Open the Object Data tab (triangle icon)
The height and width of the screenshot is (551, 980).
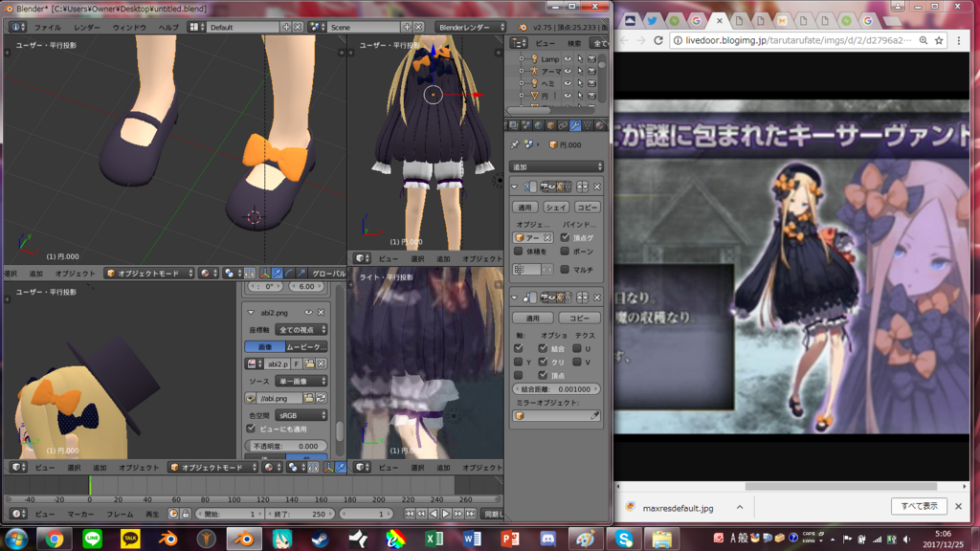(588, 125)
